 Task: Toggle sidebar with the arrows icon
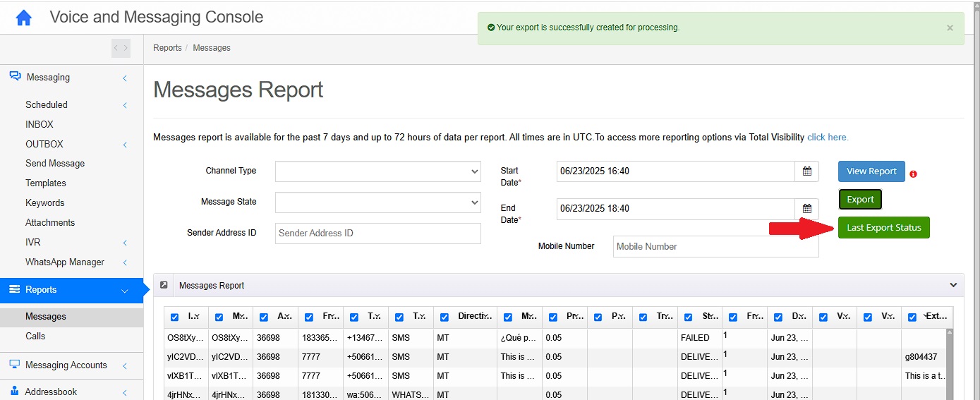[121, 48]
